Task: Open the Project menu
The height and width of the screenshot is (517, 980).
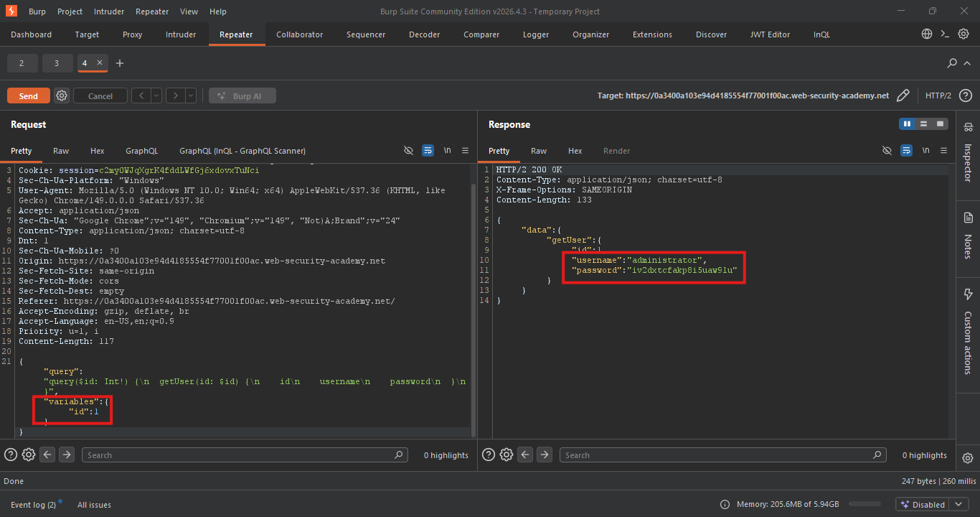Action: (x=70, y=11)
